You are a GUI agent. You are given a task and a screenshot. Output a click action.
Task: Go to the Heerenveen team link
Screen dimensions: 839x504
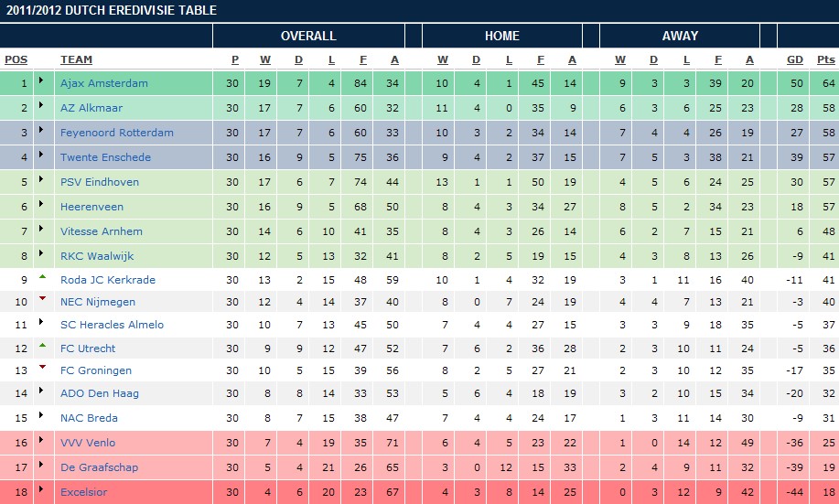tap(91, 207)
